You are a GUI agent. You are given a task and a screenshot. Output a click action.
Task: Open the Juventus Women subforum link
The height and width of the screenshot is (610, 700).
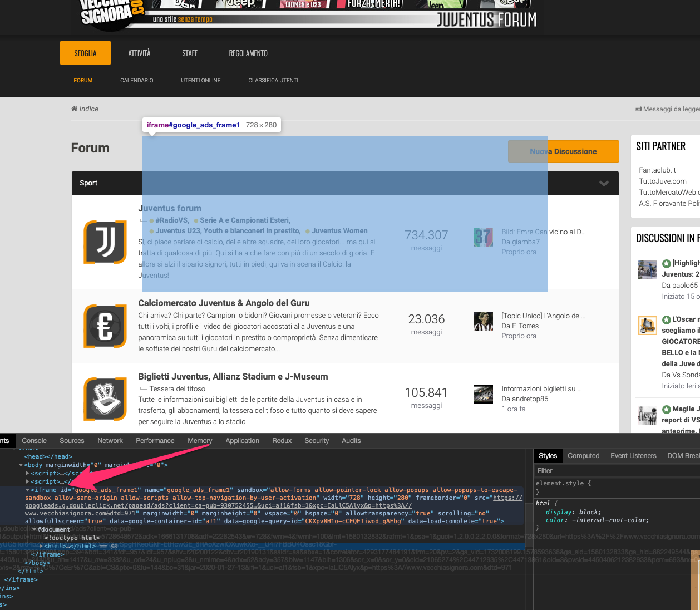(x=339, y=231)
